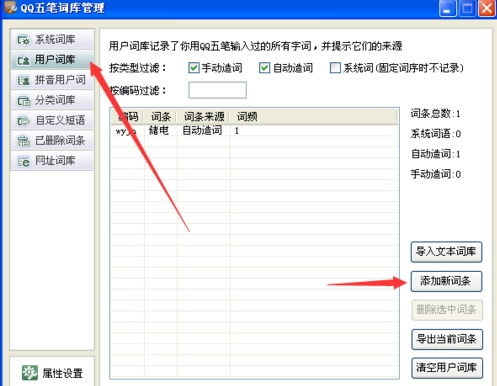Click the 自动造词 source cell in the table row
497x386 pixels.
click(x=202, y=130)
